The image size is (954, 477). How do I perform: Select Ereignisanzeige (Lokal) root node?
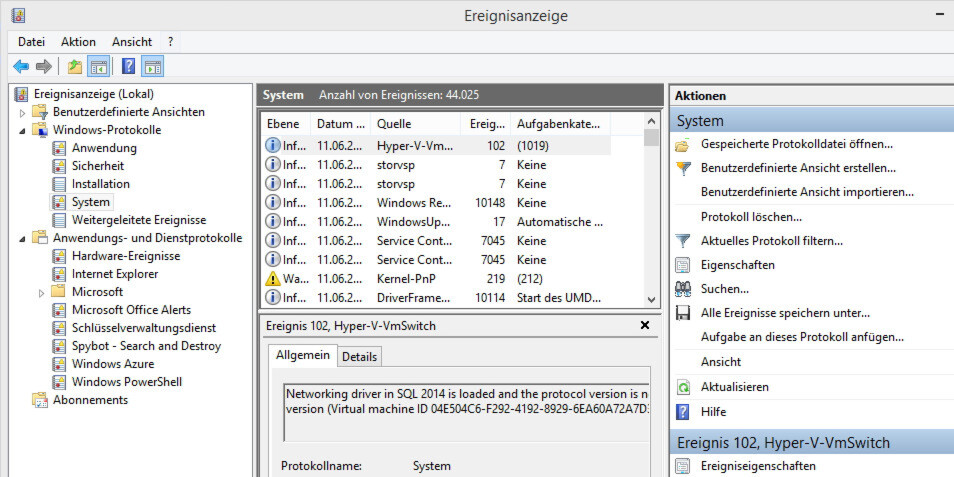[x=94, y=94]
